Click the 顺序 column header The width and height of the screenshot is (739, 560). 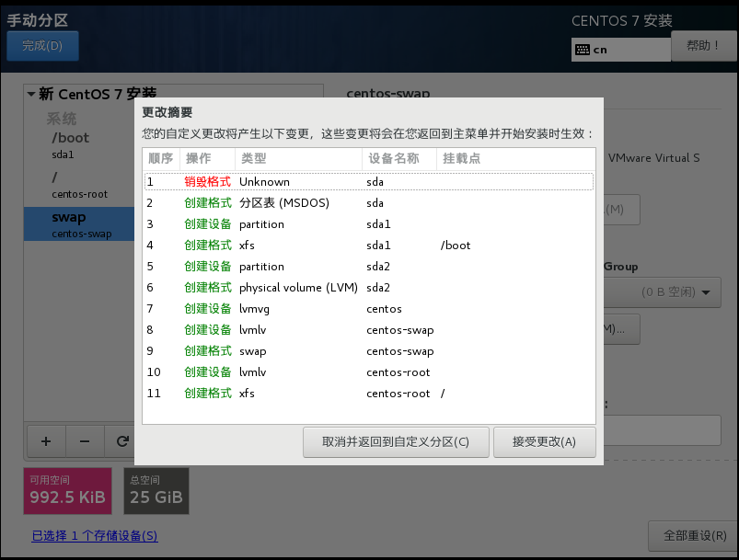click(x=161, y=159)
